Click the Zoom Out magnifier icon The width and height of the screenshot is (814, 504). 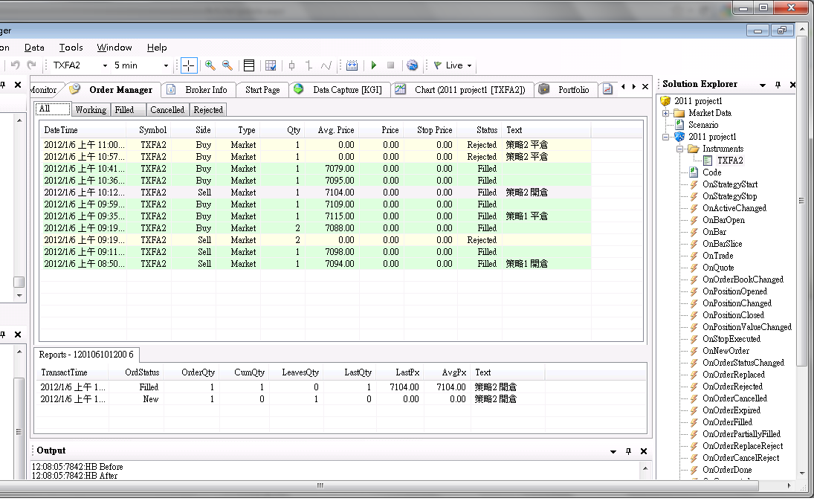[x=227, y=65]
